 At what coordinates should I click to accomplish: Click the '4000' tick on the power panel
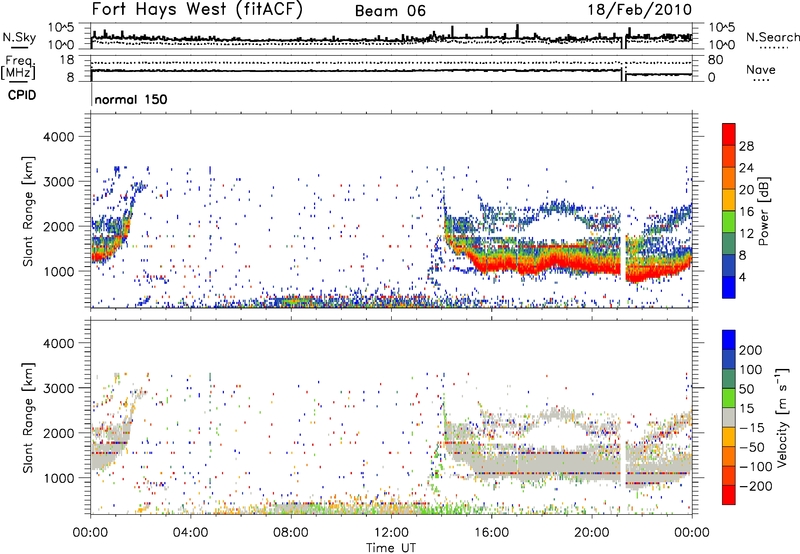[x=59, y=137]
